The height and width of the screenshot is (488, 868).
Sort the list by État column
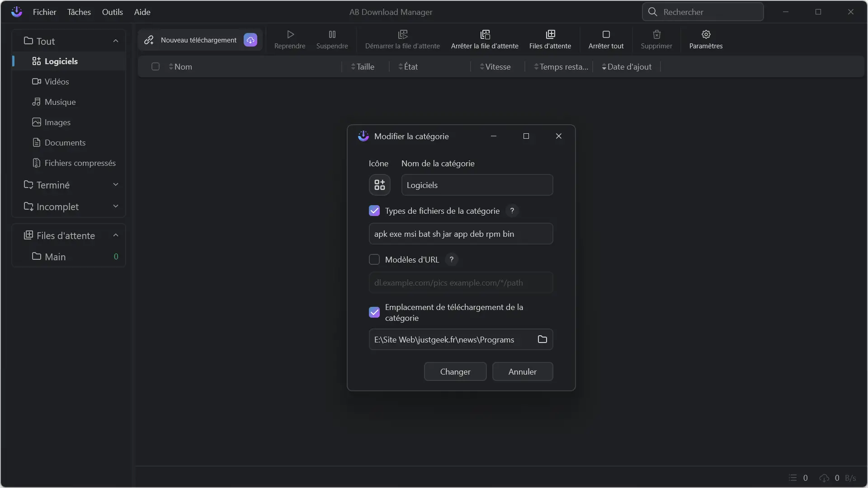[x=408, y=67]
